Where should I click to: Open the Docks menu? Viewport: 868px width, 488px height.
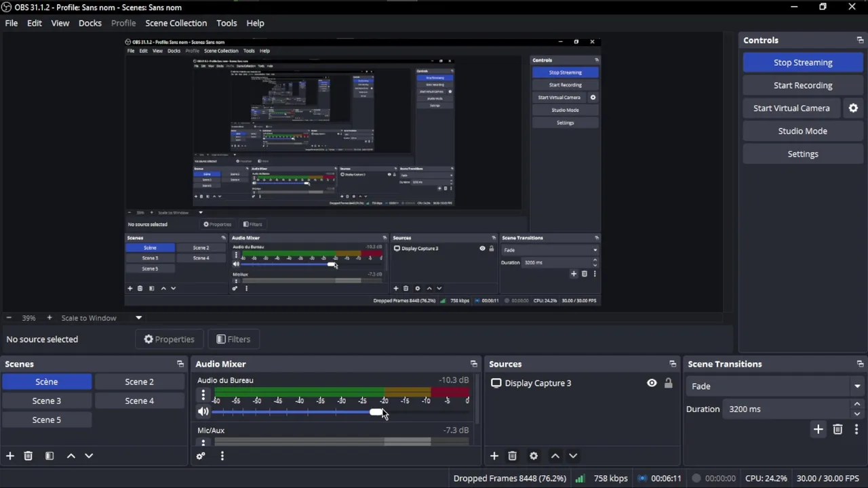[x=90, y=23]
